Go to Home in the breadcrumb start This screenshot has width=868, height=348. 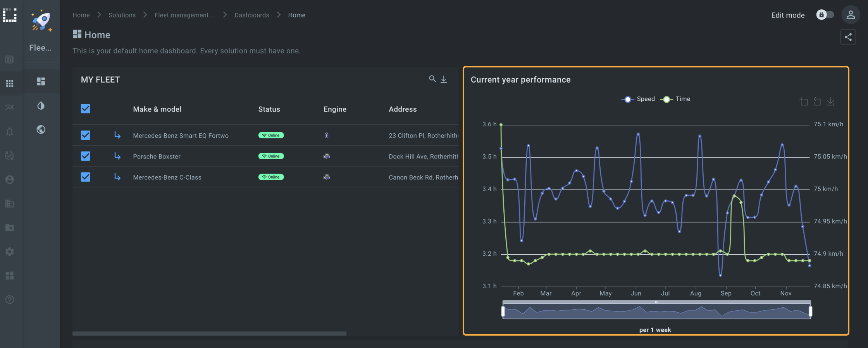click(x=81, y=15)
